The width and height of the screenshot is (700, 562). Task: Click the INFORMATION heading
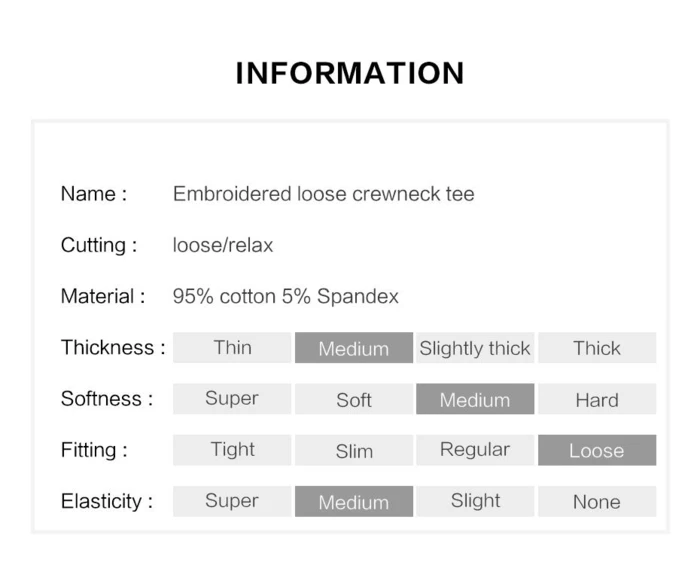(350, 73)
